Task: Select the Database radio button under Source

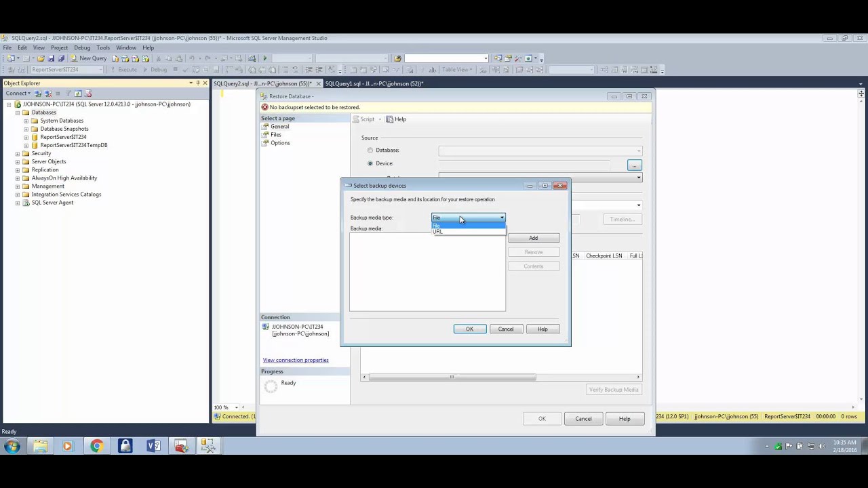Action: coord(370,150)
